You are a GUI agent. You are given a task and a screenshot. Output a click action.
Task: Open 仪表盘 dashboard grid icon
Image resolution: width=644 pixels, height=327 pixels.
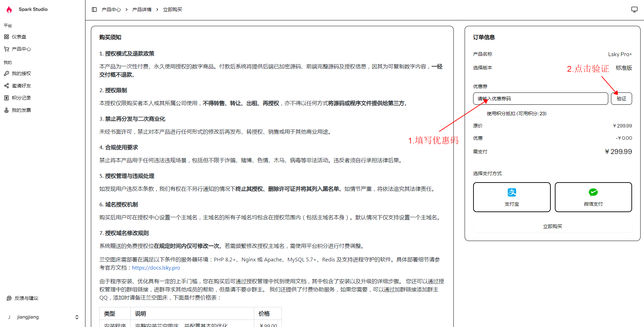pos(6,37)
